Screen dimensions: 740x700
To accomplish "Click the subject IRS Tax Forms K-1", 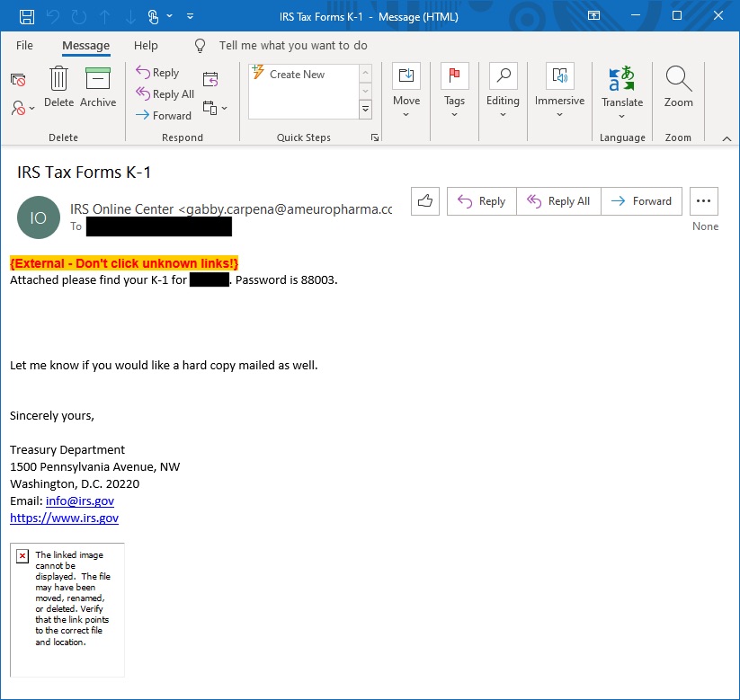I will tap(84, 173).
